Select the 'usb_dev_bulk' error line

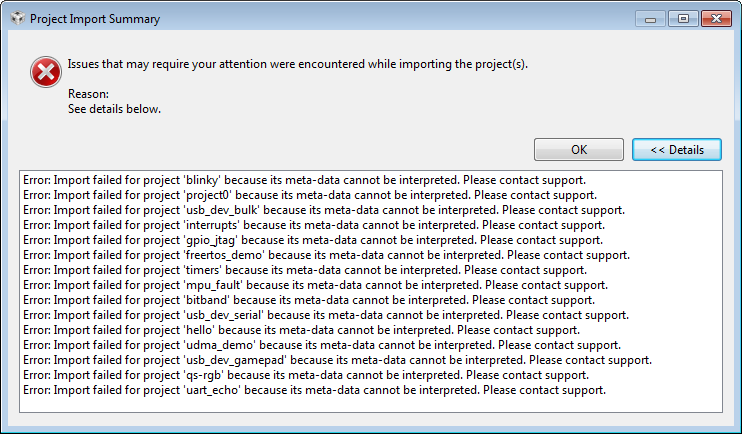324,210
